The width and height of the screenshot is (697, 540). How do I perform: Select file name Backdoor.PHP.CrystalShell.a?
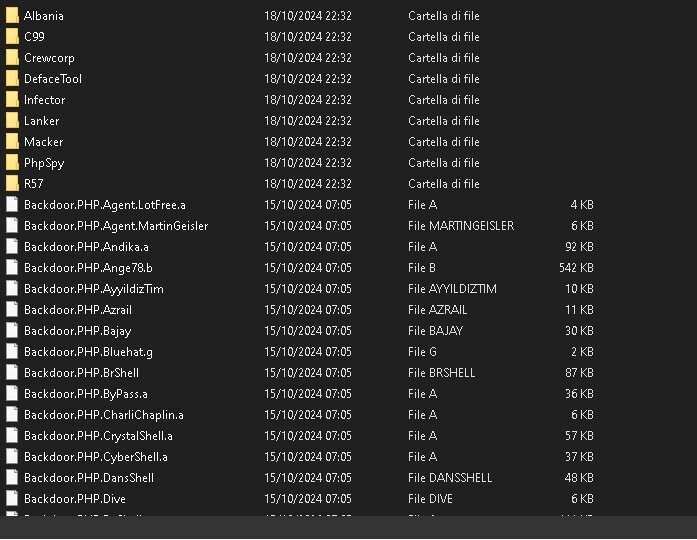coord(98,436)
